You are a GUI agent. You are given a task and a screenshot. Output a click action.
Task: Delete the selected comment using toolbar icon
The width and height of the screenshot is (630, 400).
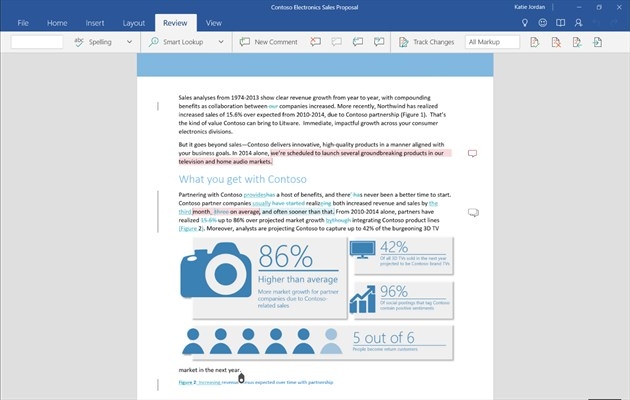coord(316,42)
